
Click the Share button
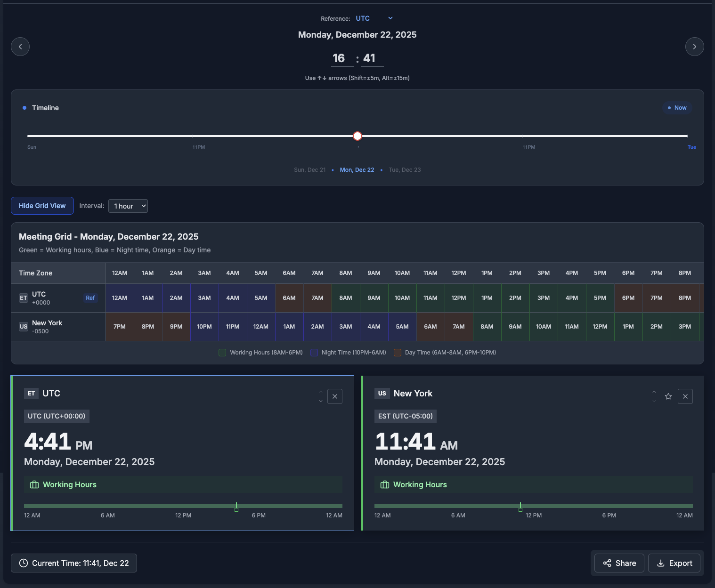(x=619, y=563)
